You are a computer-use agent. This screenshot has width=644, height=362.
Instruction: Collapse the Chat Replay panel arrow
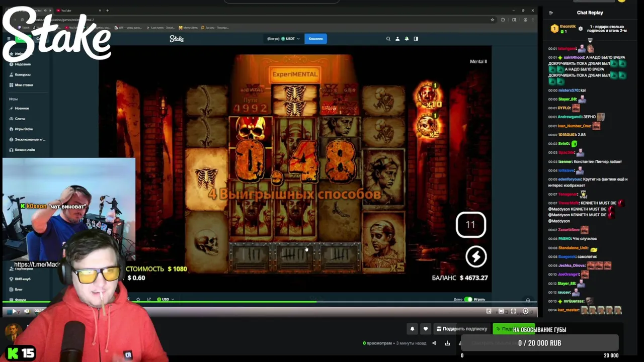tap(551, 13)
